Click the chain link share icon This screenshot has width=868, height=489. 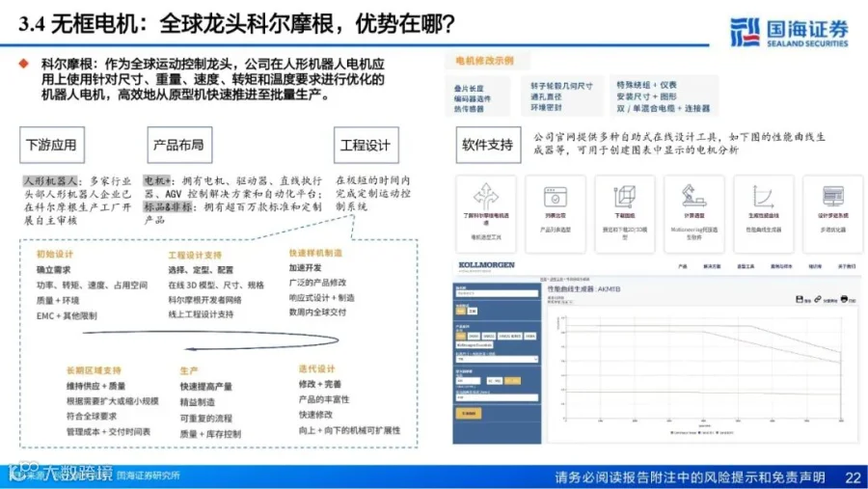(x=818, y=299)
